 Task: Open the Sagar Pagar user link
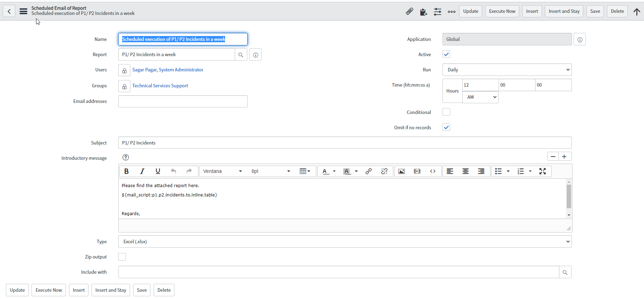(144, 70)
